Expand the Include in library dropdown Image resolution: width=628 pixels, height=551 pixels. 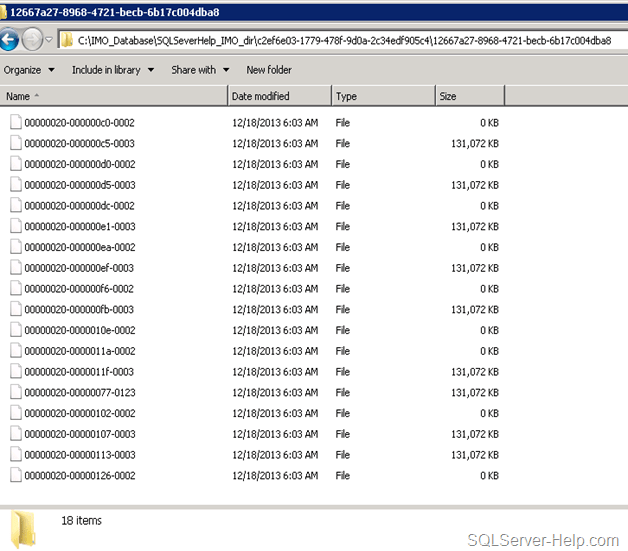tap(112, 70)
